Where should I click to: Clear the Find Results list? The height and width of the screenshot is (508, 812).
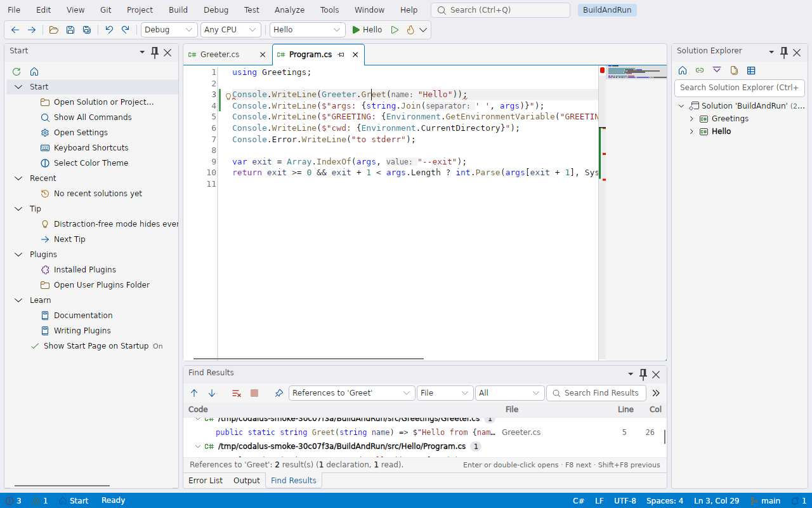237,393
